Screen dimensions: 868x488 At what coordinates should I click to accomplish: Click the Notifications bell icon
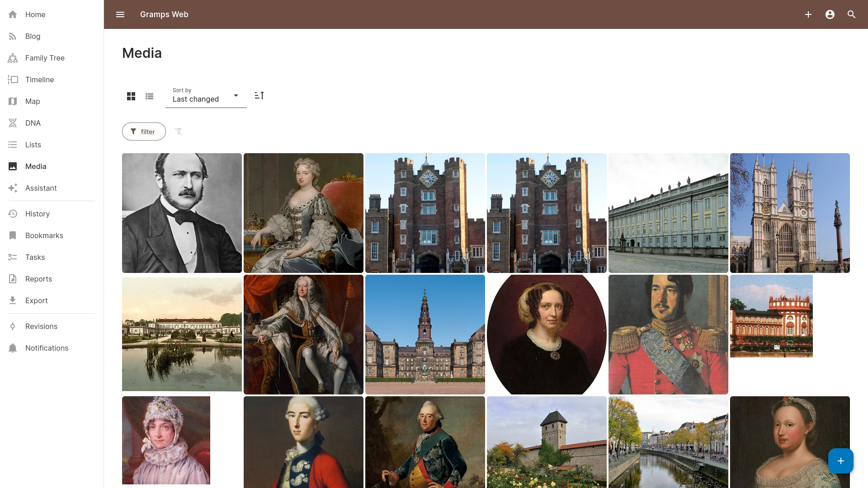point(13,348)
